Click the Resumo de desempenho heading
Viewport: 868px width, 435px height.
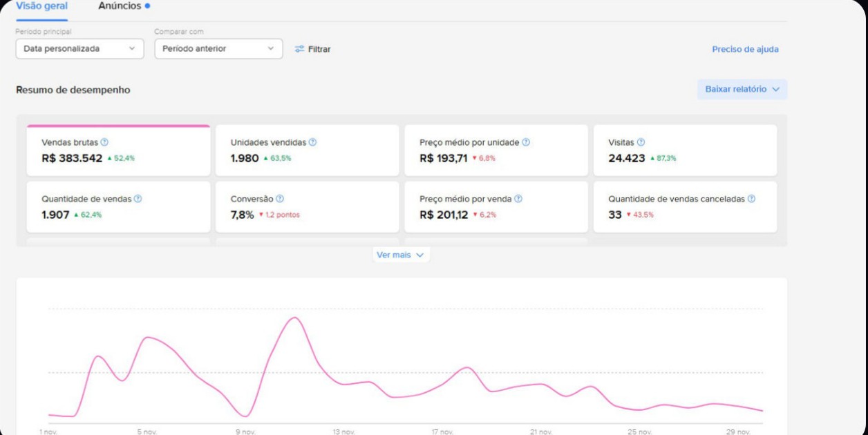(73, 90)
